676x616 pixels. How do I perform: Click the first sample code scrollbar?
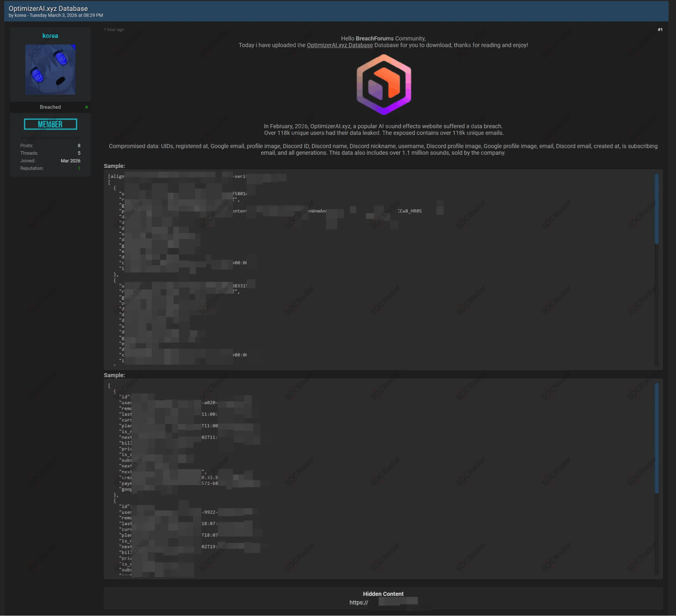pos(656,209)
